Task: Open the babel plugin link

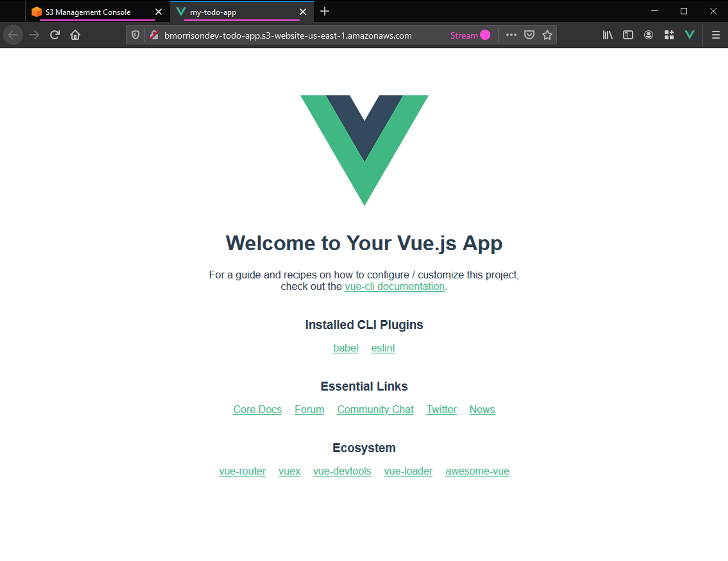Action: tap(345, 348)
